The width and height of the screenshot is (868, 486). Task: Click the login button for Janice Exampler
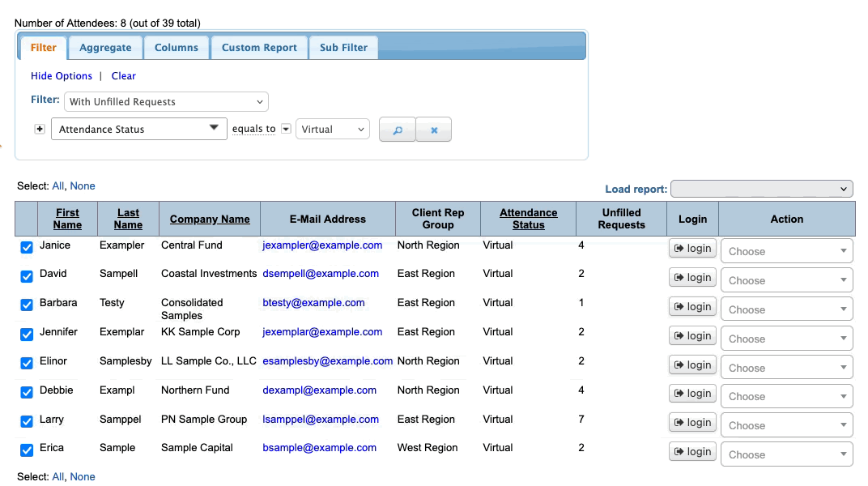point(692,249)
